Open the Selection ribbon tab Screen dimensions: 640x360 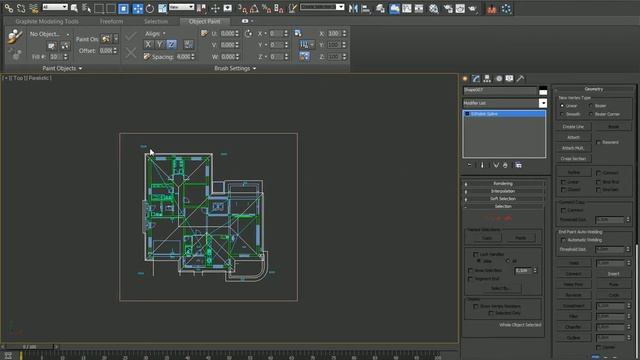[x=156, y=21]
